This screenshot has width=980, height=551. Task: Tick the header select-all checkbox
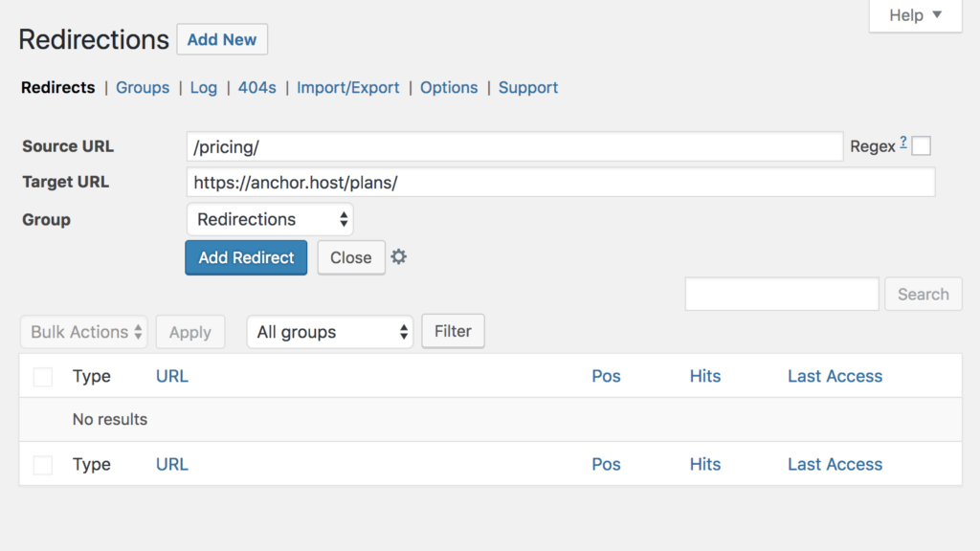pos(43,377)
